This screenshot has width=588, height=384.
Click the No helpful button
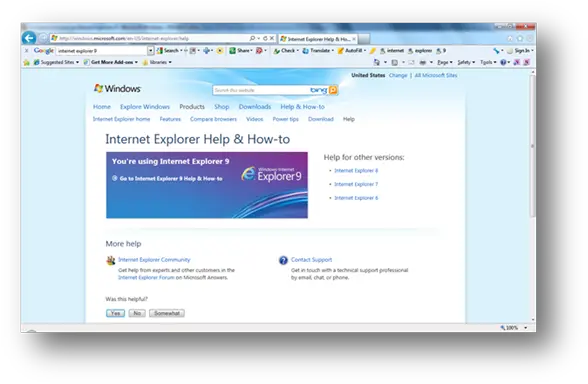tap(137, 313)
